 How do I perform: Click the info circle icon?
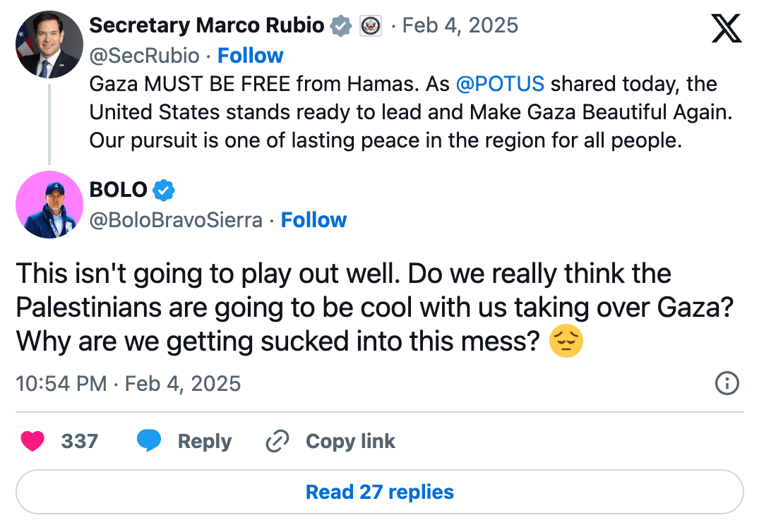pos(727,384)
